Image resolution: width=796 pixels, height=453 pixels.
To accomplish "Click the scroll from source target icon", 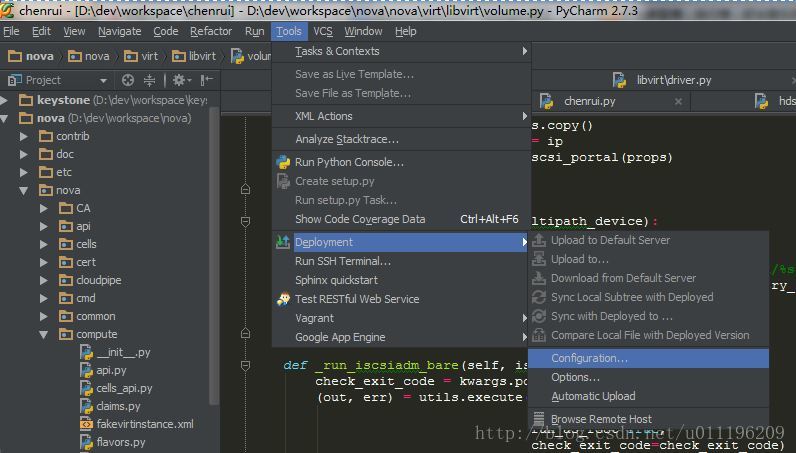I will (128, 80).
